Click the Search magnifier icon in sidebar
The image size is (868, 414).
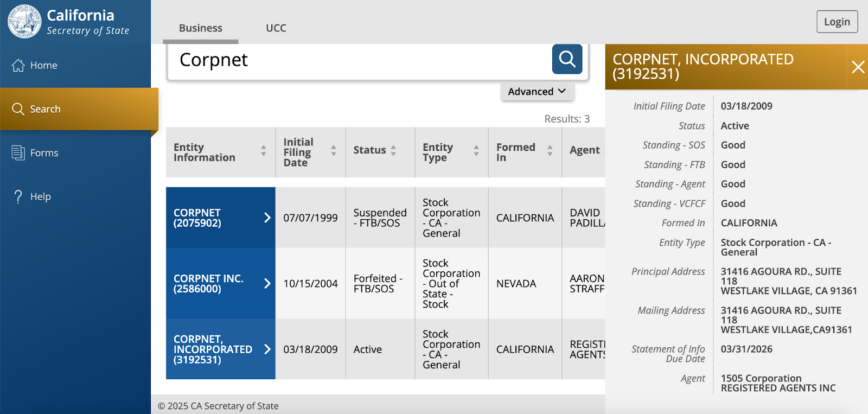tap(18, 109)
